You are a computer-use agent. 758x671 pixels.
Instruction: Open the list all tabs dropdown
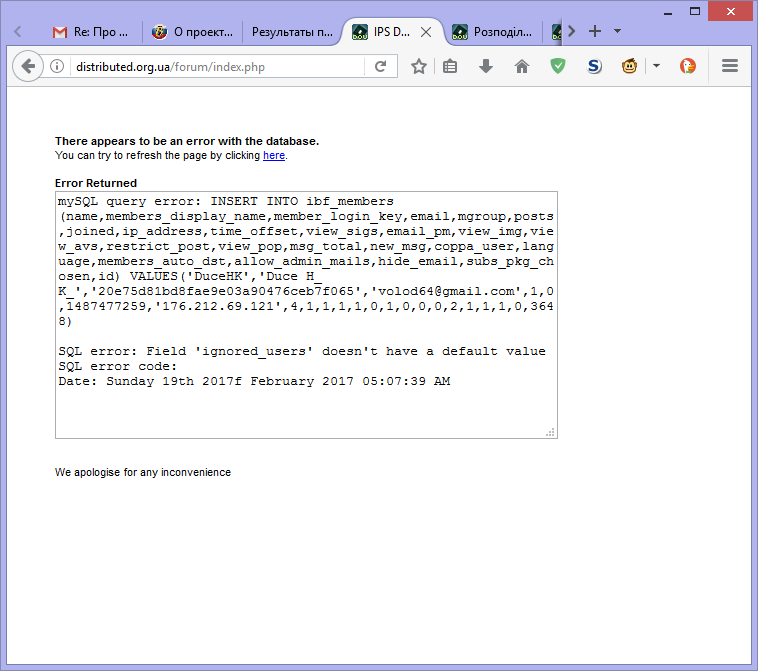[x=617, y=31]
